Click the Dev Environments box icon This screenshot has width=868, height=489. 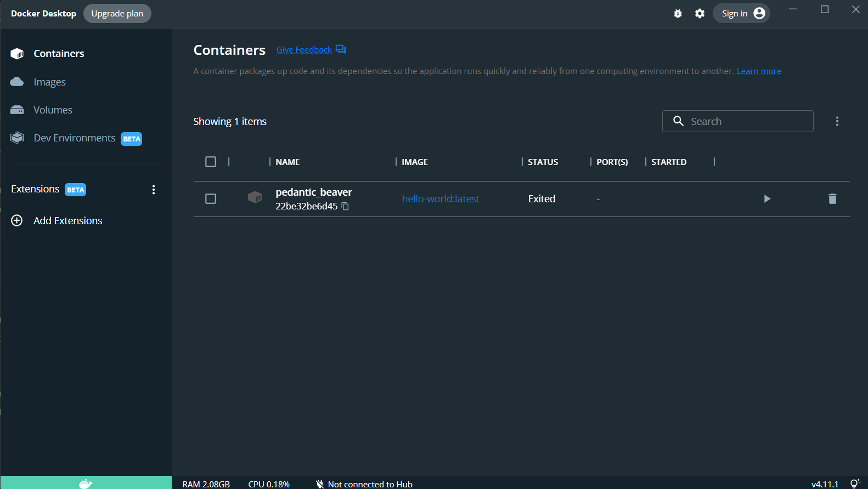click(x=17, y=138)
